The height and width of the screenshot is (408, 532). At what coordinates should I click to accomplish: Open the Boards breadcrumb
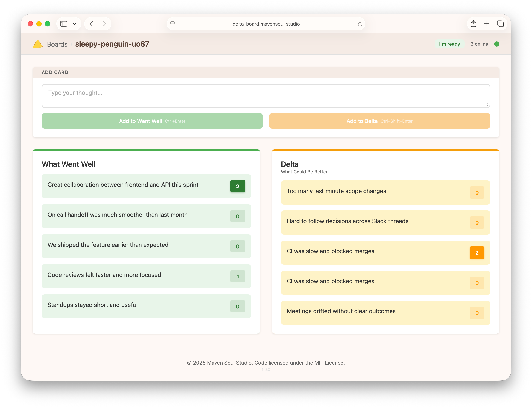point(57,44)
